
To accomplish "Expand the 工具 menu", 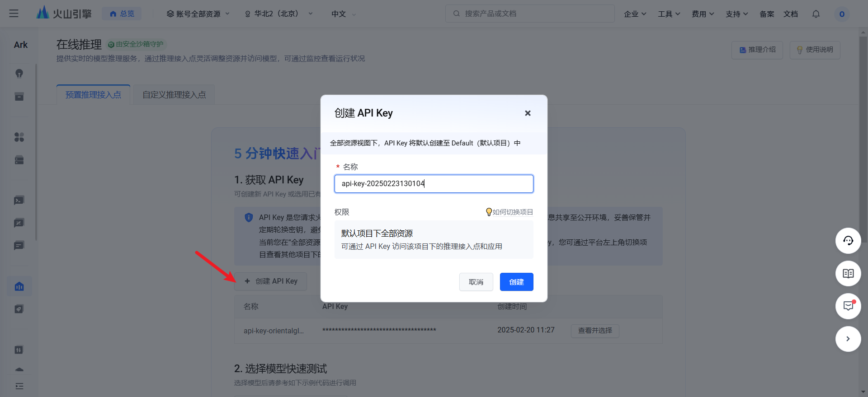I will tap(669, 14).
